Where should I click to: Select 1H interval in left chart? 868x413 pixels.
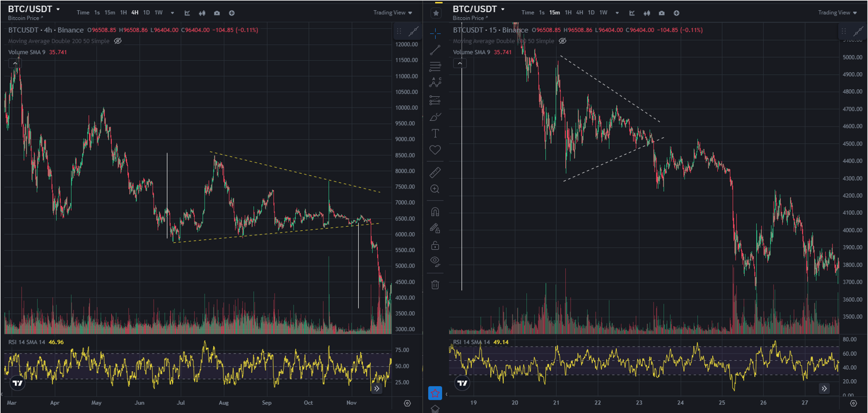pyautogui.click(x=123, y=13)
